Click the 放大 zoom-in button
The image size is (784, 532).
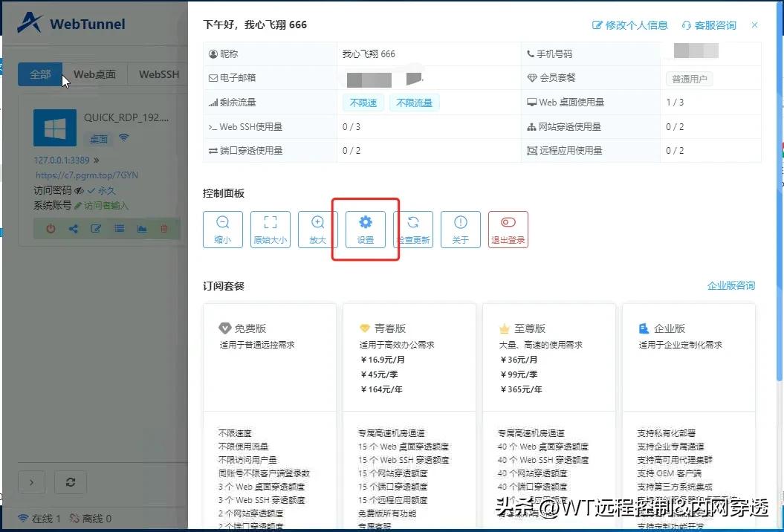point(317,229)
